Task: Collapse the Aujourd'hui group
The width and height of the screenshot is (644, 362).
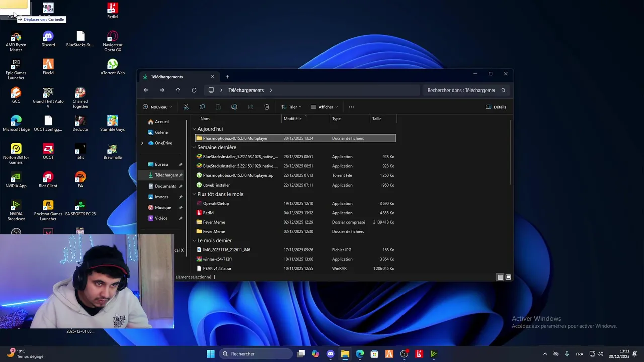Action: click(x=195, y=129)
